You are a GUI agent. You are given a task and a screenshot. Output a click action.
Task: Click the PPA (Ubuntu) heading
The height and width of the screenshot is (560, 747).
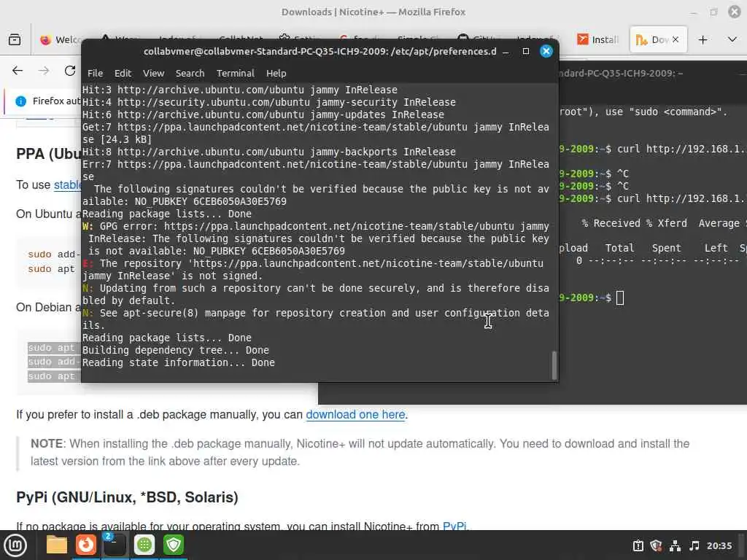tap(48, 154)
